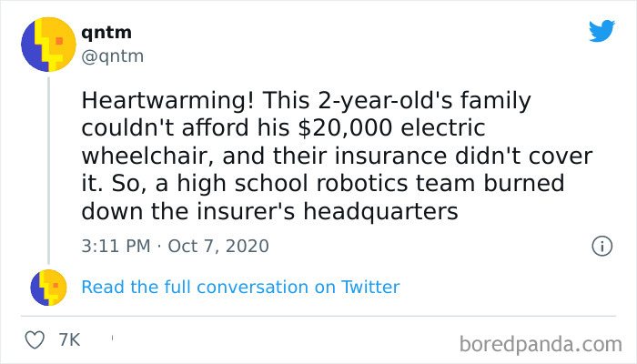Viewport: 637px width, 364px height.
Task: Click the @qntm handle
Action: 113,56
